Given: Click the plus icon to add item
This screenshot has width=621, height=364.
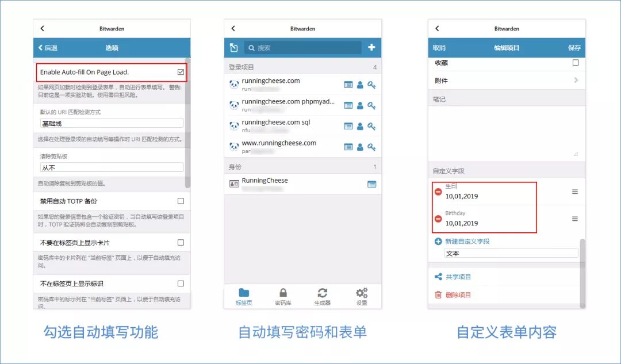Looking at the screenshot, I should pyautogui.click(x=371, y=48).
